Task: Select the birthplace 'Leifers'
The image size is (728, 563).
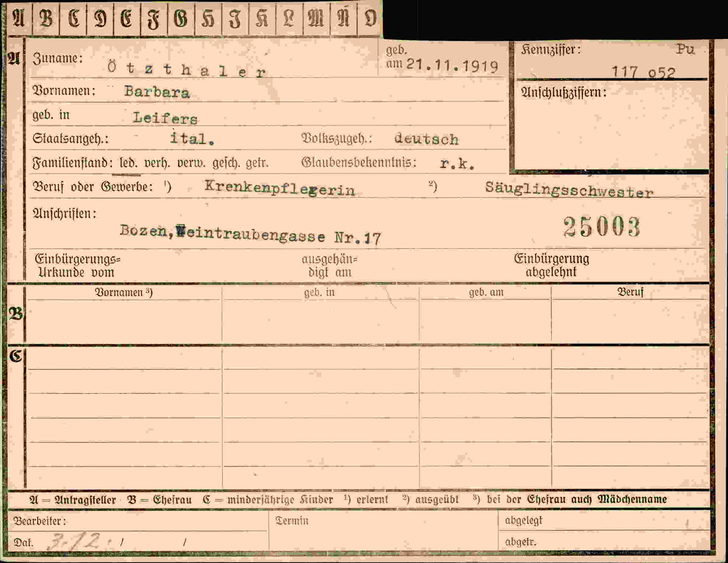Action: tap(165, 118)
